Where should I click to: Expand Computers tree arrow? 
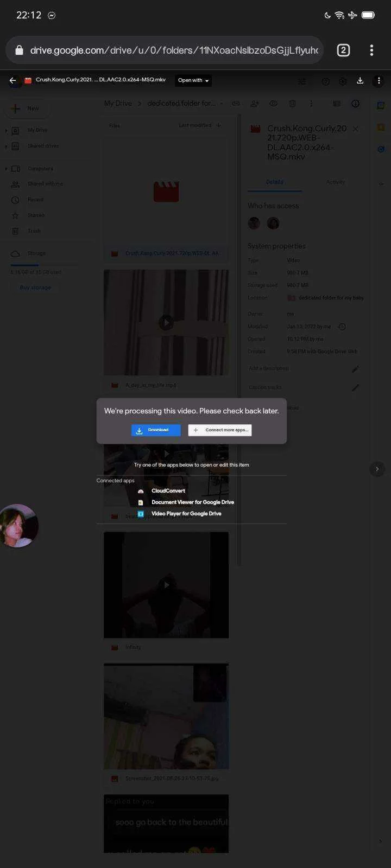6,169
